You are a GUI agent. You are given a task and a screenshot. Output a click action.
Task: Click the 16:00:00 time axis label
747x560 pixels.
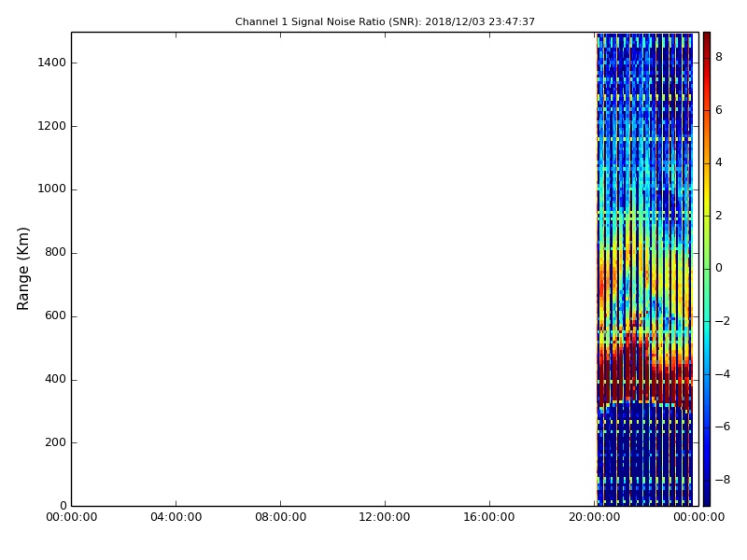(x=489, y=517)
